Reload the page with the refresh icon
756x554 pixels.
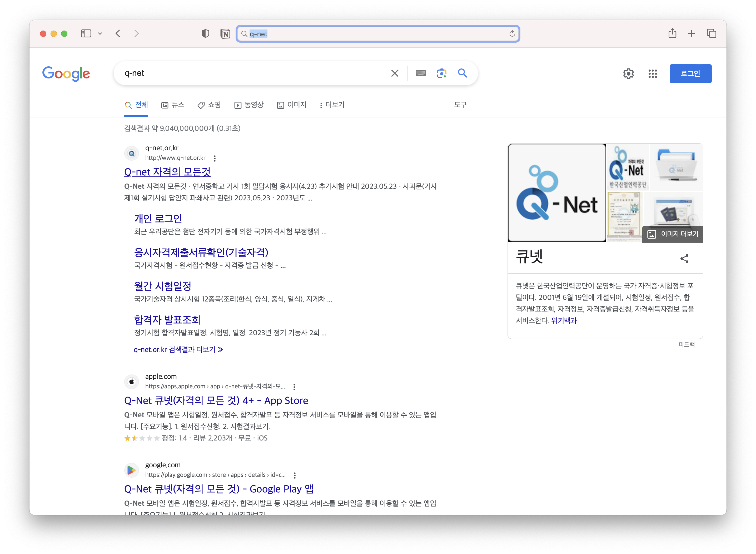click(x=512, y=34)
